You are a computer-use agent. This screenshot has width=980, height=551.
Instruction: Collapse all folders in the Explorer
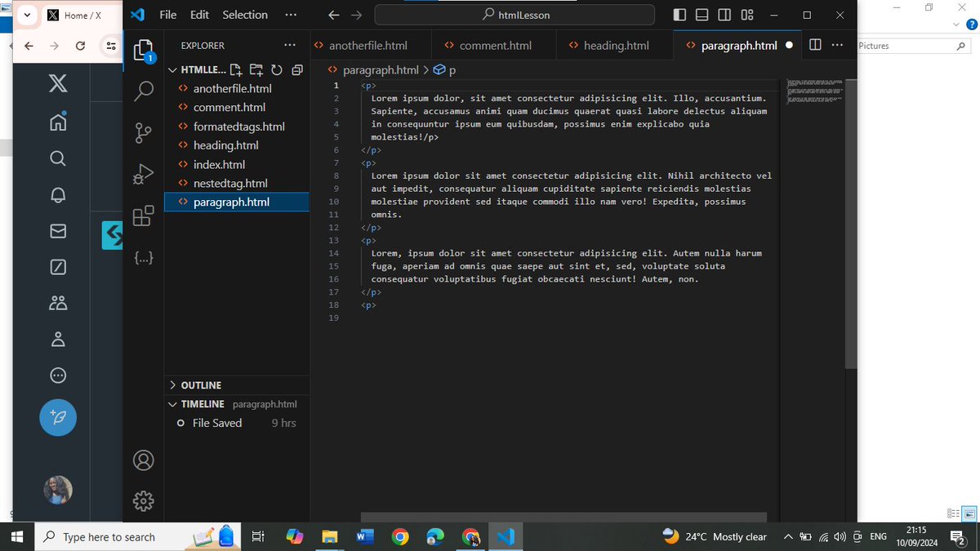pos(296,69)
